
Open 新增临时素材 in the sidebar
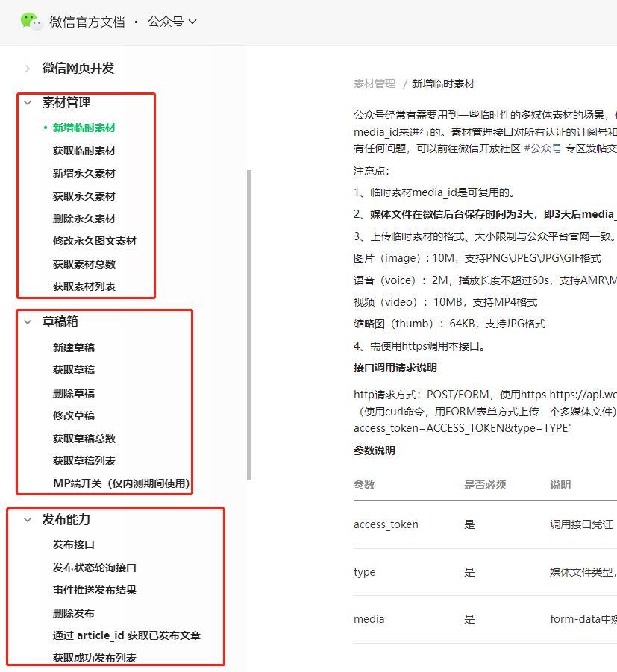[84, 128]
